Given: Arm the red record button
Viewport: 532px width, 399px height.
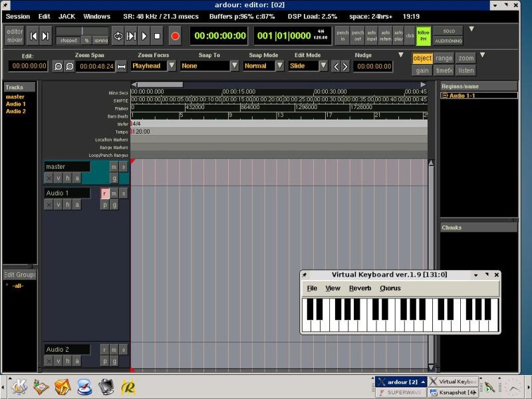Looking at the screenshot, I should (175, 36).
